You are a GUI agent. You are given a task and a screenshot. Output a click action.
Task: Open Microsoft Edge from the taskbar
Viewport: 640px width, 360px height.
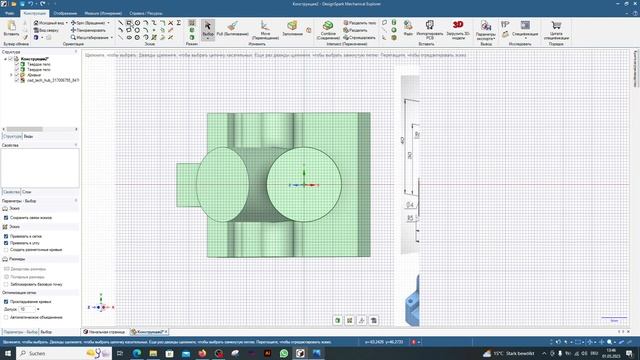137,353
